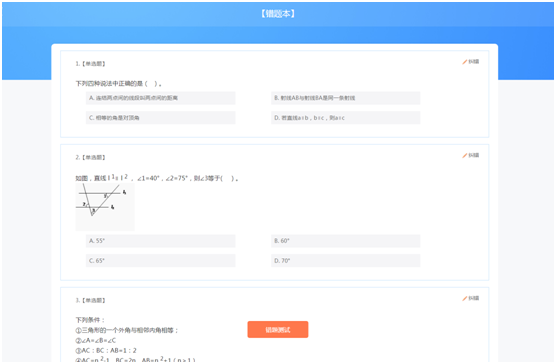Screen dimensions: 556x364
Task: Click the question 1 single-choice label
Action: click(90, 64)
